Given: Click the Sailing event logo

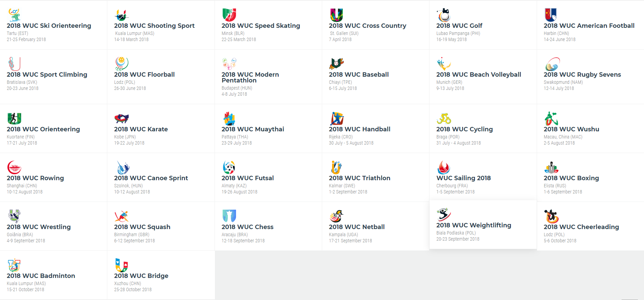Looking at the screenshot, I should click(444, 167).
